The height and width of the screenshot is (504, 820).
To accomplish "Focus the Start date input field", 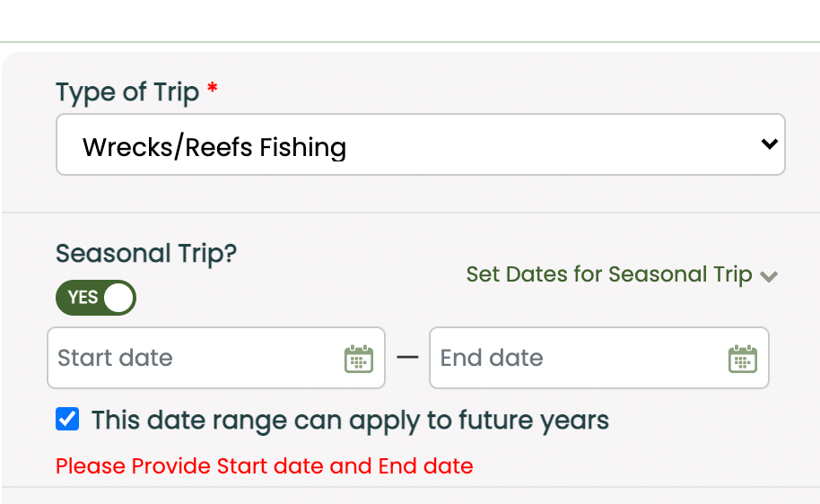I will click(x=193, y=358).
